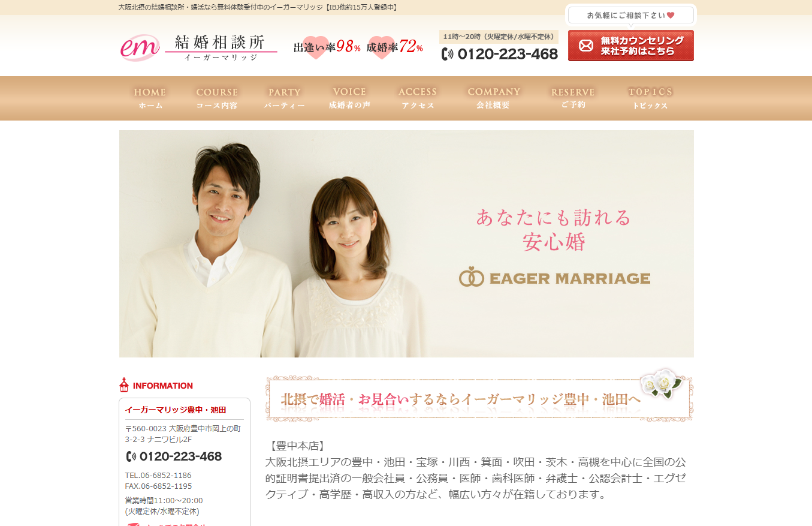The width and height of the screenshot is (812, 526).
Task: Click the あなたにも訪れる安心婚 banner text
Action: point(554,229)
